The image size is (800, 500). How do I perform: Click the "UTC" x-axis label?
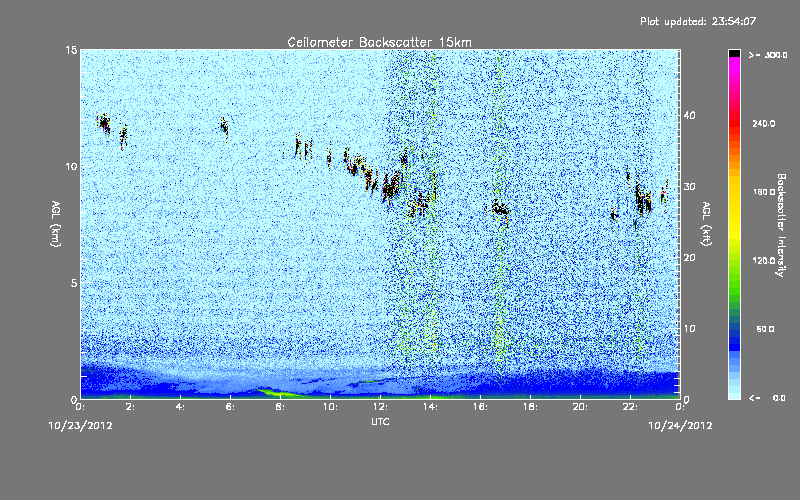pyautogui.click(x=380, y=421)
